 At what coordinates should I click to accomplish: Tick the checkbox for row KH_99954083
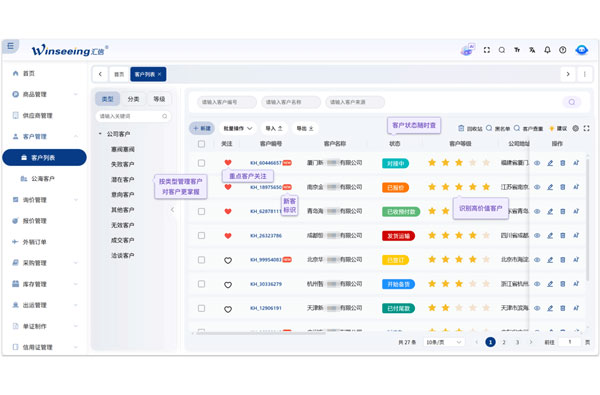(x=201, y=260)
